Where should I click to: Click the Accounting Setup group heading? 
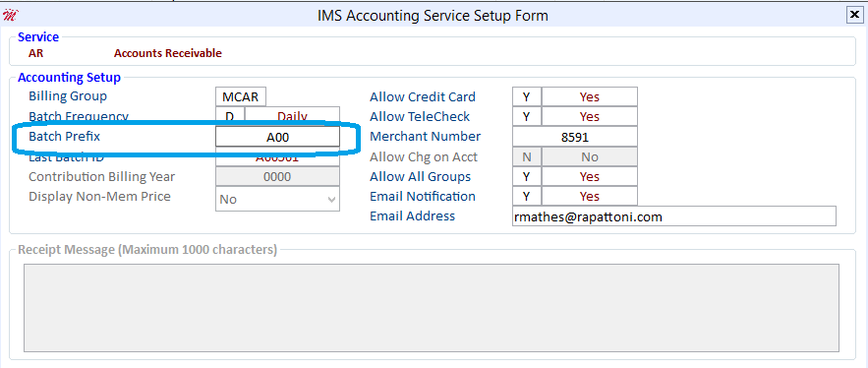click(x=69, y=78)
